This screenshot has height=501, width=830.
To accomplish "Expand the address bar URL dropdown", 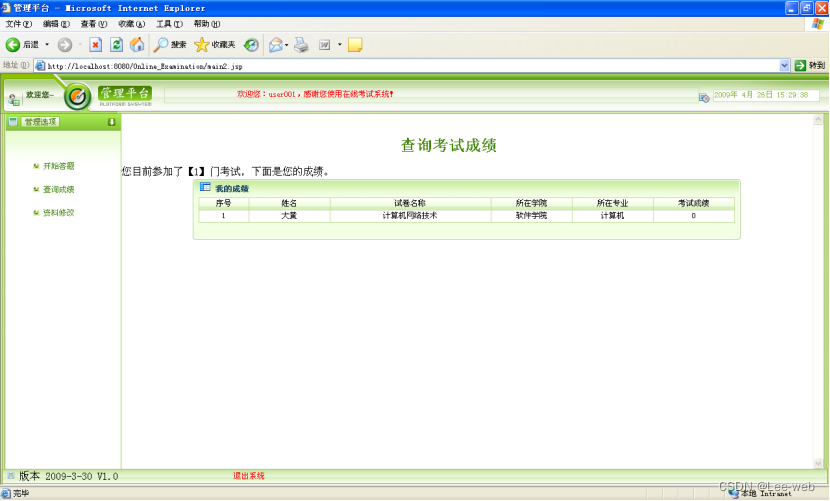I will 784,66.
